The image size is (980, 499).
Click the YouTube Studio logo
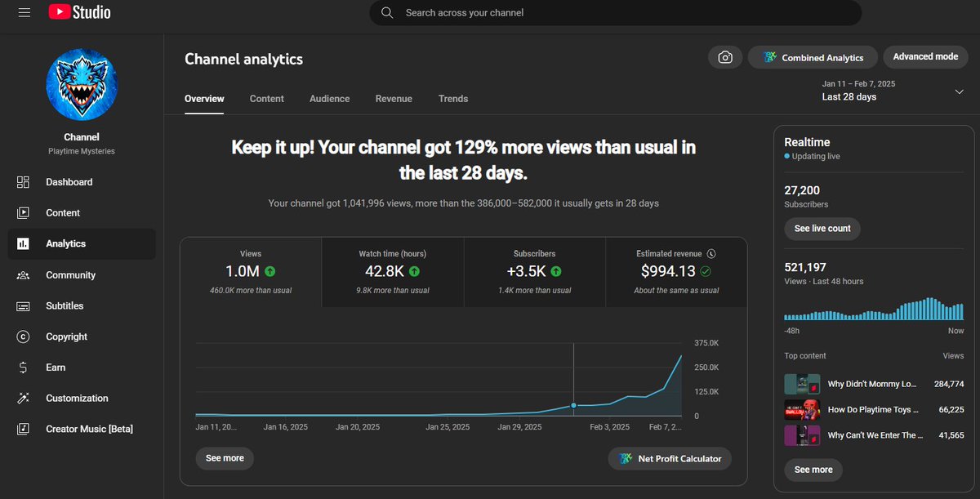point(79,12)
